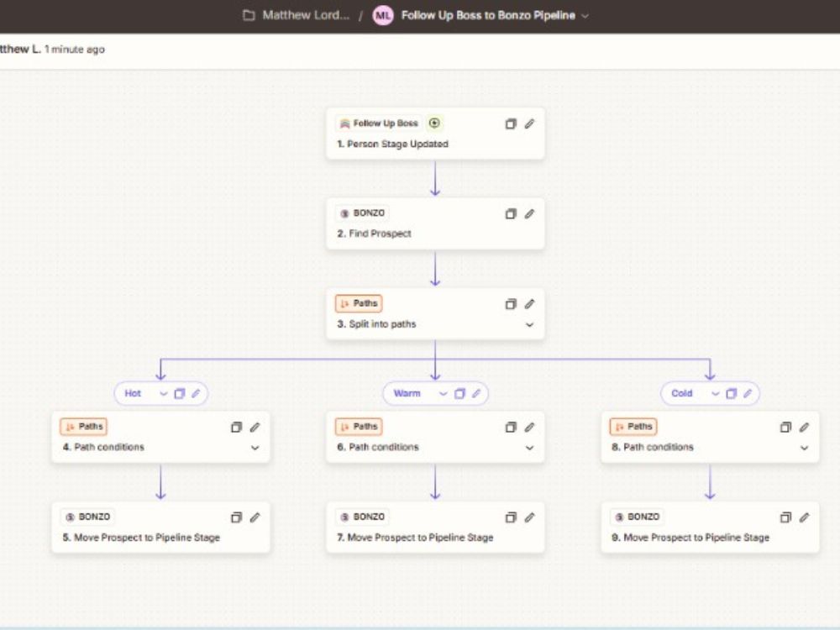Select the BONZO badge on step 9
This screenshot has height=630, width=840.
(638, 517)
